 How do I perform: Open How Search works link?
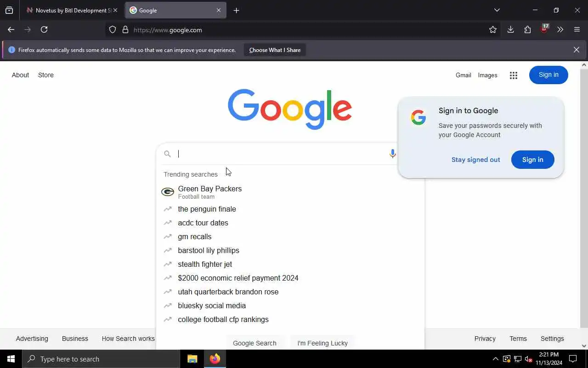[x=128, y=339]
